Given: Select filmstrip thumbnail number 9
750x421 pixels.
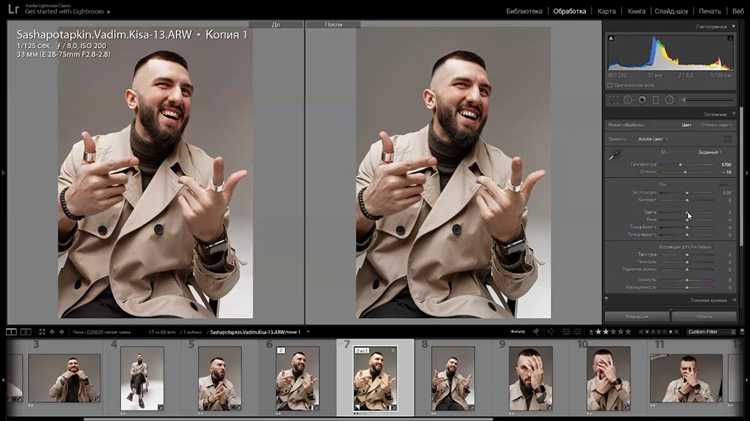Looking at the screenshot, I should (x=530, y=378).
